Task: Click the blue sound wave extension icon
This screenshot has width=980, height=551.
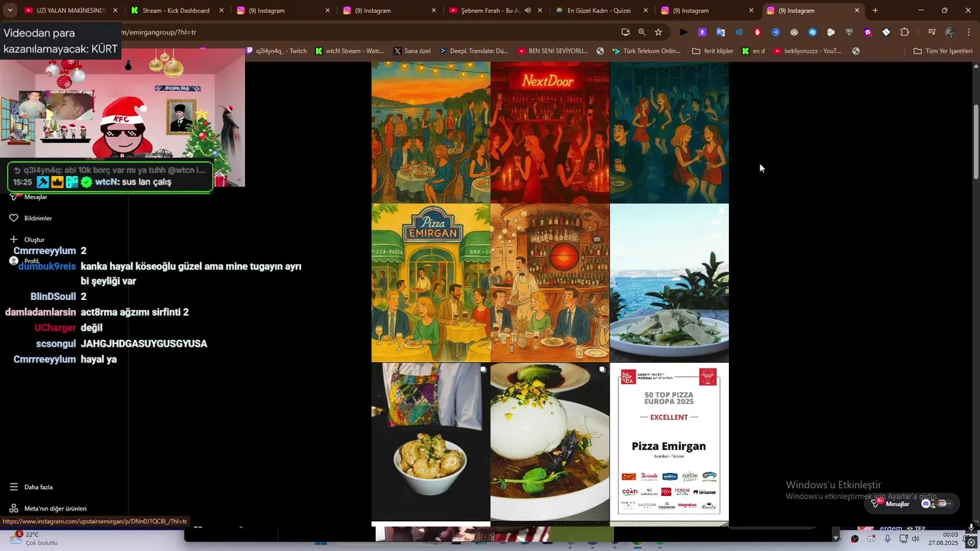Action: pyautogui.click(x=739, y=32)
